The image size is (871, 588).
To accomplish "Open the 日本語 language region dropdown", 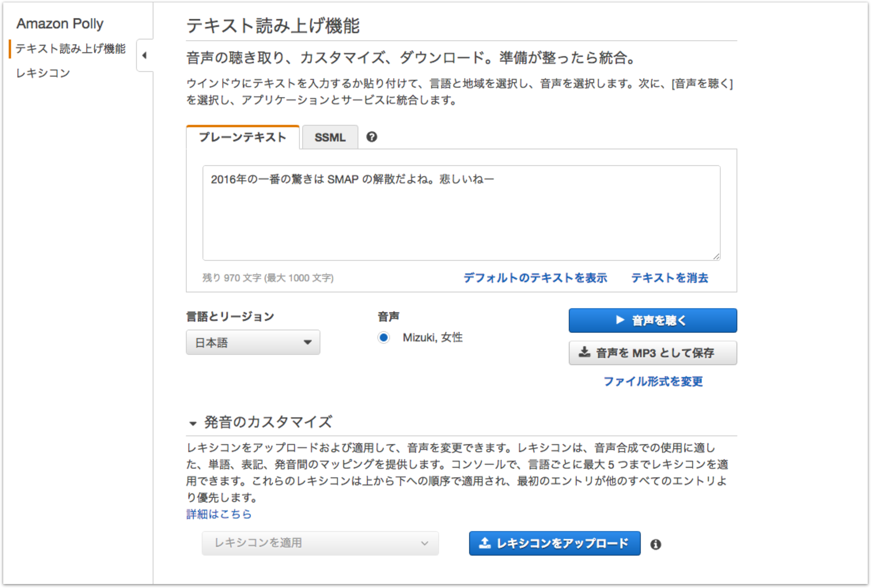I will point(253,342).
